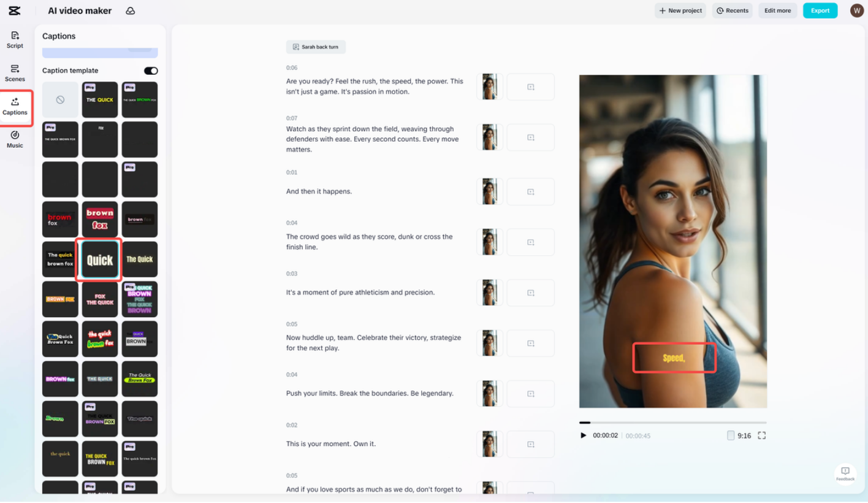Click the New project button
The image size is (868, 503).
click(680, 10)
